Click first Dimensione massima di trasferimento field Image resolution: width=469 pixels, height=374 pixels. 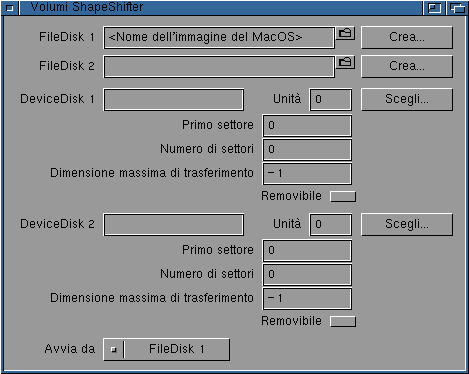coord(307,173)
